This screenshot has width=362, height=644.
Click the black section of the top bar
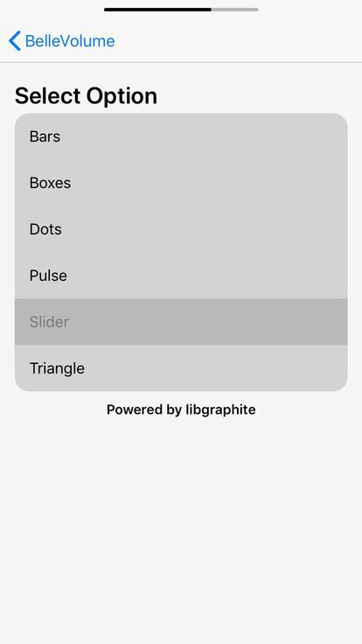(157, 10)
